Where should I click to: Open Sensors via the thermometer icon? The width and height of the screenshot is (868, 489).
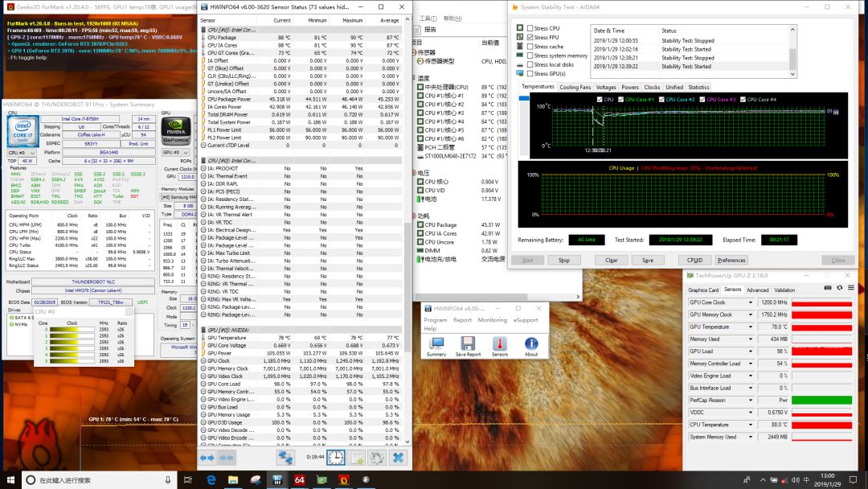(499, 344)
